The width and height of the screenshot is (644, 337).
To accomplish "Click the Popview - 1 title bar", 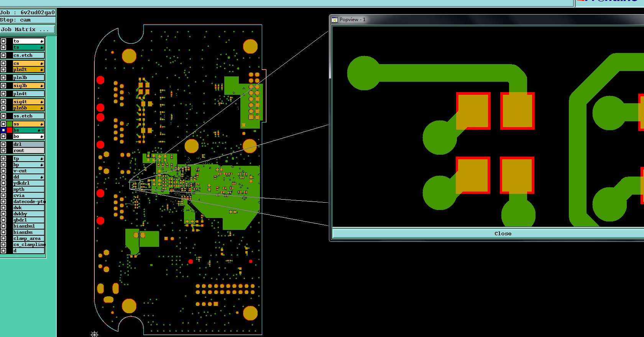I will pyautogui.click(x=487, y=20).
